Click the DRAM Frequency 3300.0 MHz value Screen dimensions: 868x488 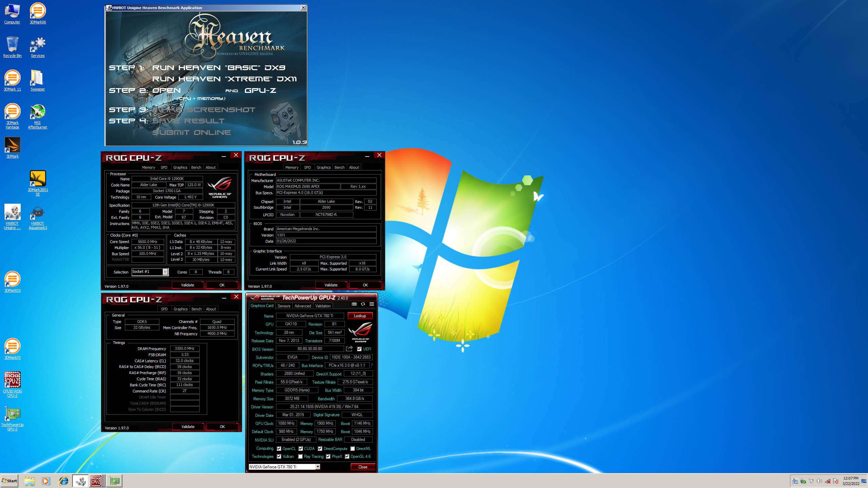[184, 348]
